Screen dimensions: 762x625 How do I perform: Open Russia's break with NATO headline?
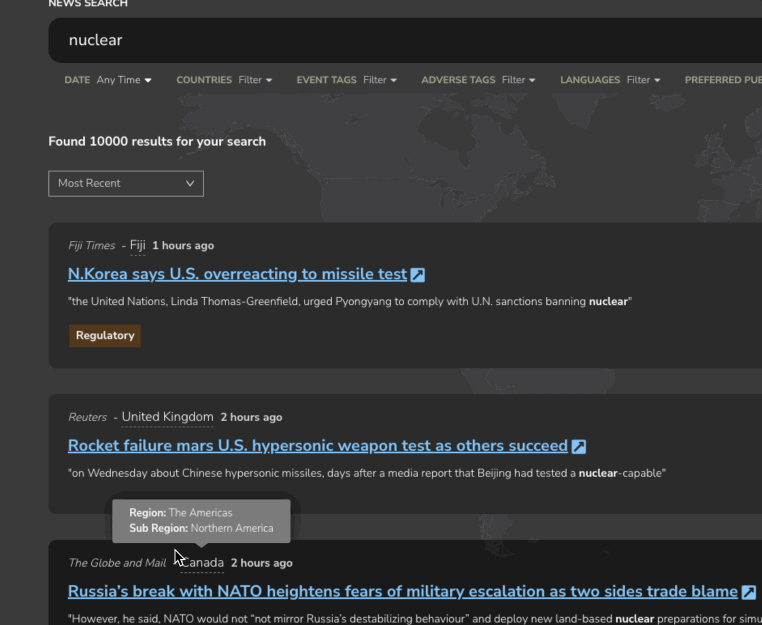tap(402, 592)
